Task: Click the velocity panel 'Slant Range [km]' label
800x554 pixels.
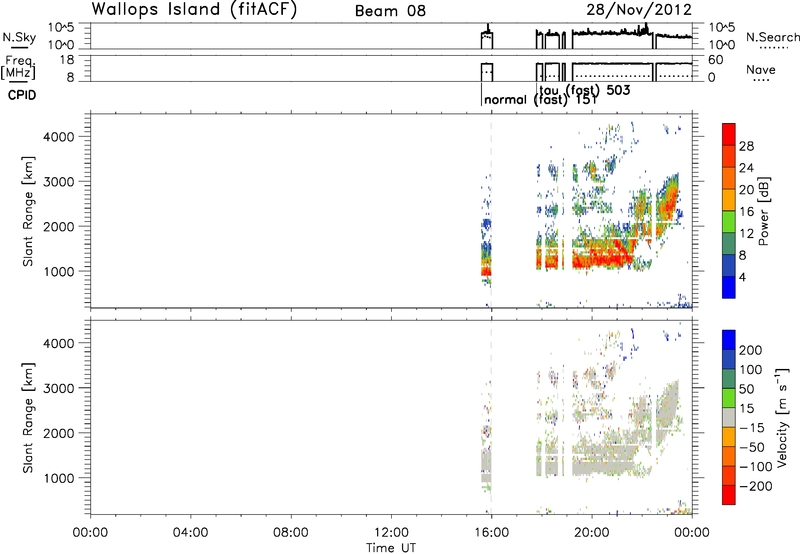Action: pyautogui.click(x=28, y=418)
